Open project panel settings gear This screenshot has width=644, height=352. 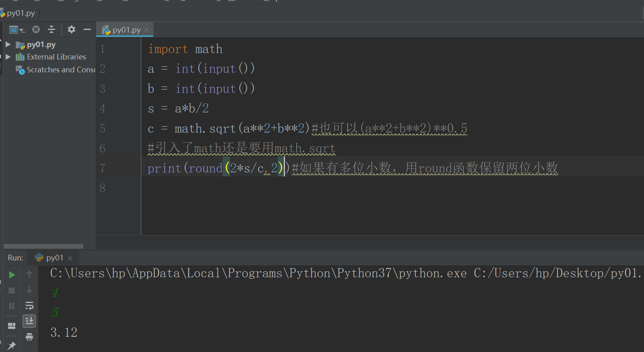tap(72, 29)
